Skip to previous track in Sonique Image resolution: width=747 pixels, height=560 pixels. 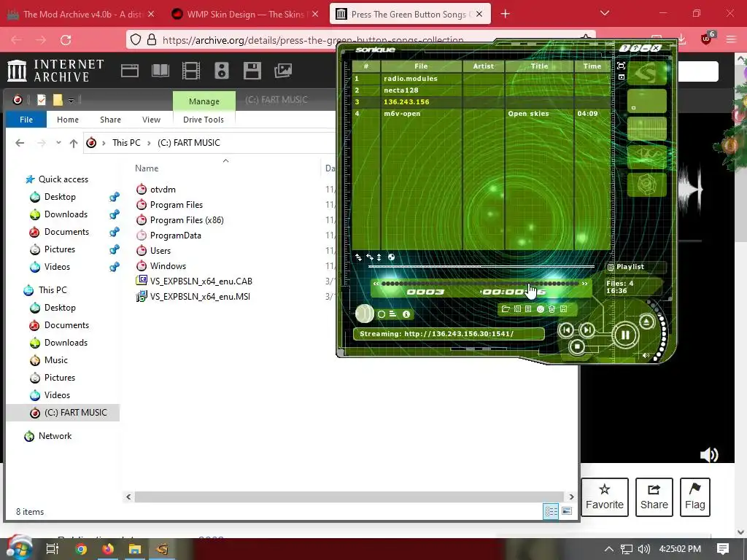coord(566,330)
